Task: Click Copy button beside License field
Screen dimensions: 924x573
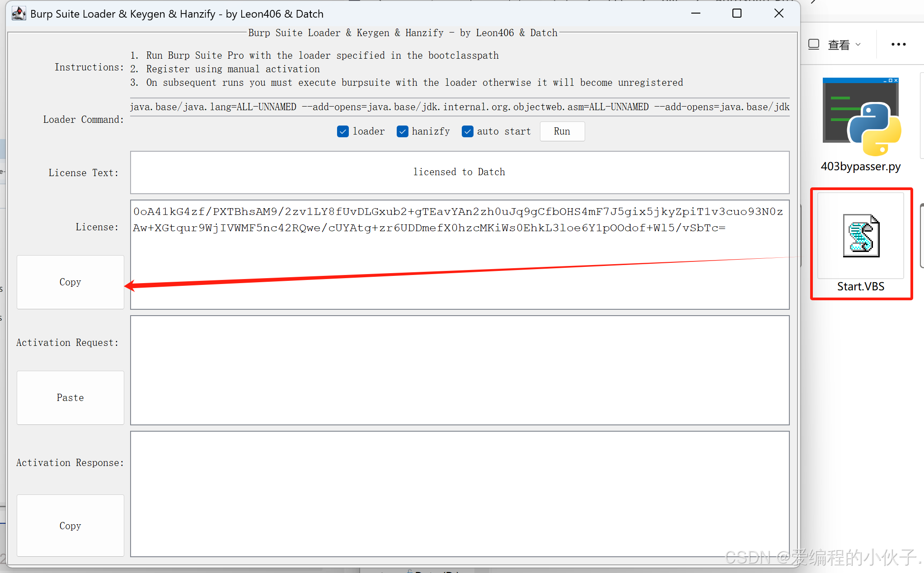Action: pos(70,282)
